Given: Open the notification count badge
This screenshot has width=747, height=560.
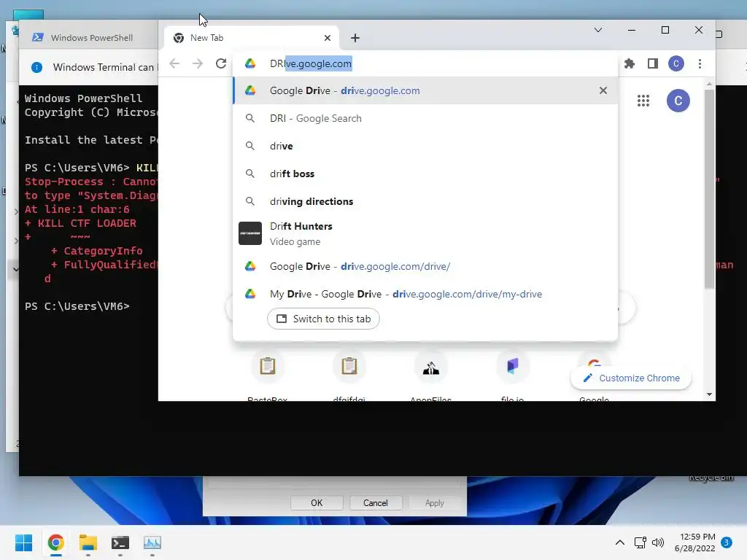Looking at the screenshot, I should click(727, 542).
